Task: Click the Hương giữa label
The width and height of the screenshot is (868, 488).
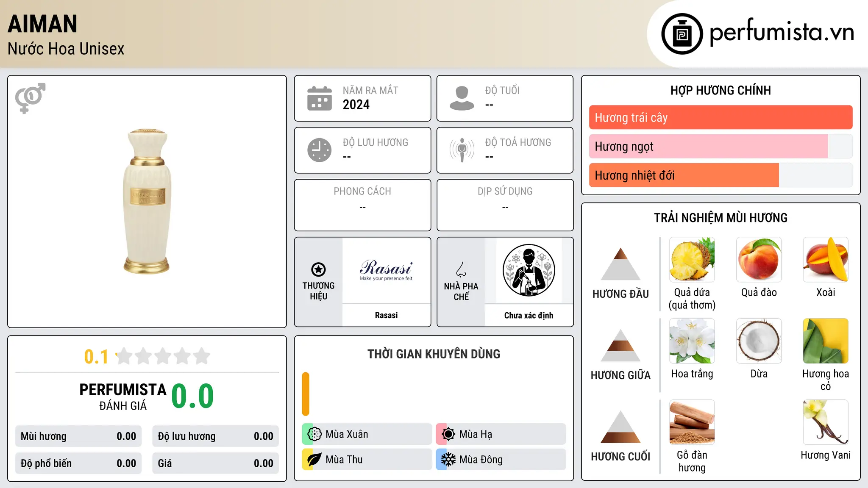Action: coord(620,375)
